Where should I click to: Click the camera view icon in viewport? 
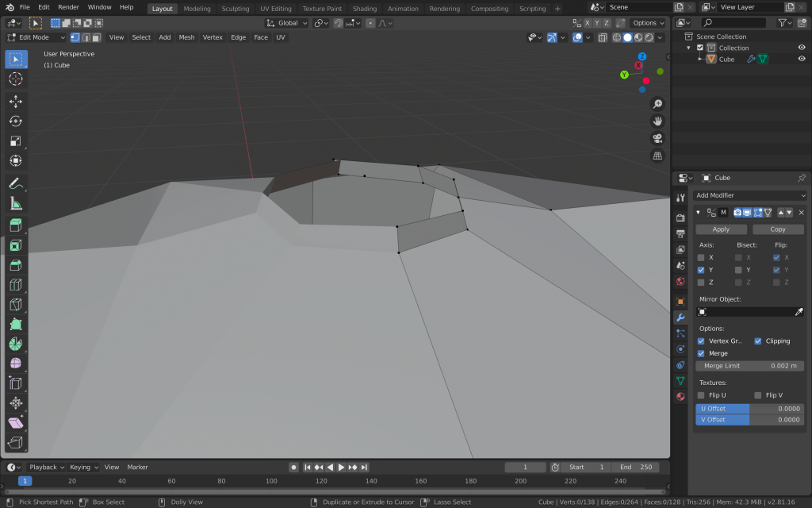[x=657, y=138]
